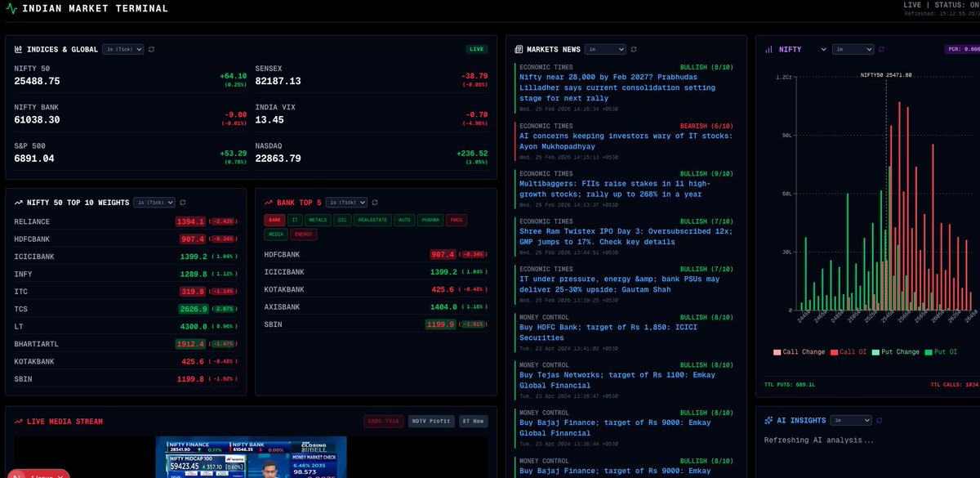Click the newspaper icon next to Markets News
Screen dimensions: 980x478
(x=519, y=49)
